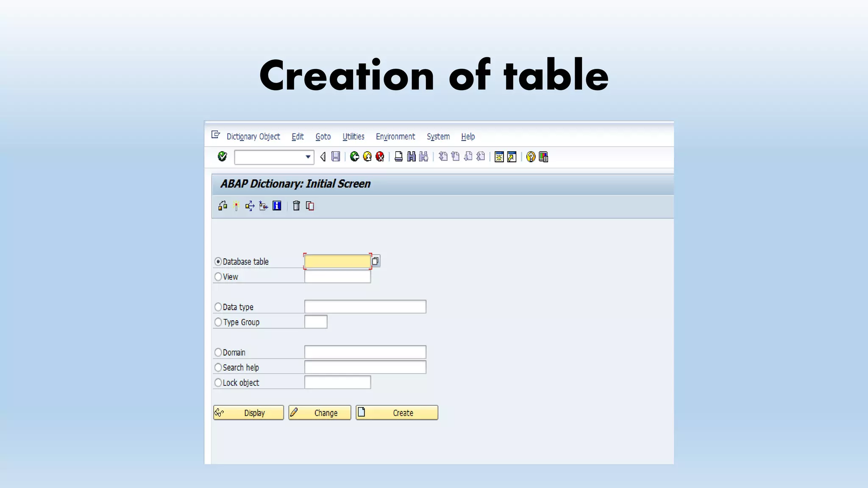The height and width of the screenshot is (488, 868).
Task: Open the Environment menu
Action: pyautogui.click(x=395, y=136)
